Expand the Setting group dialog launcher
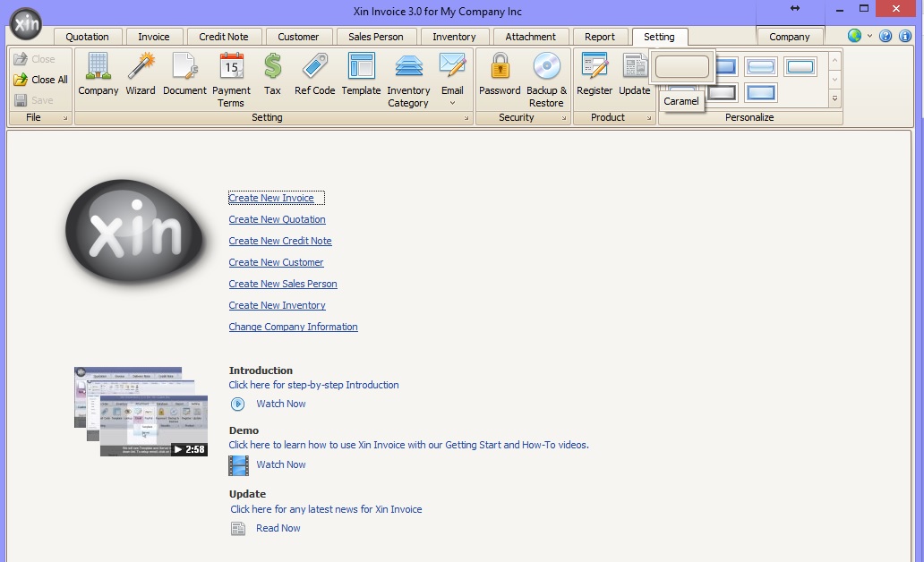This screenshot has width=924, height=562. 466,118
